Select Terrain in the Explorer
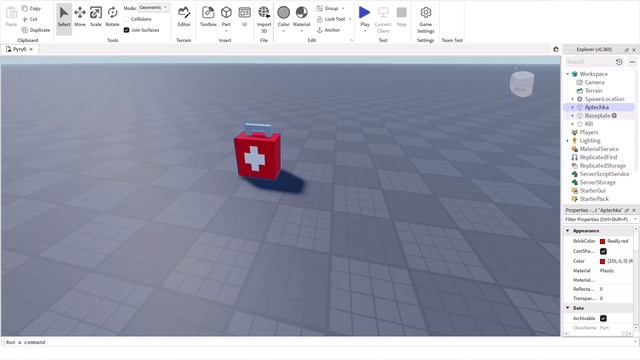This screenshot has width=640, height=360. 593,91
